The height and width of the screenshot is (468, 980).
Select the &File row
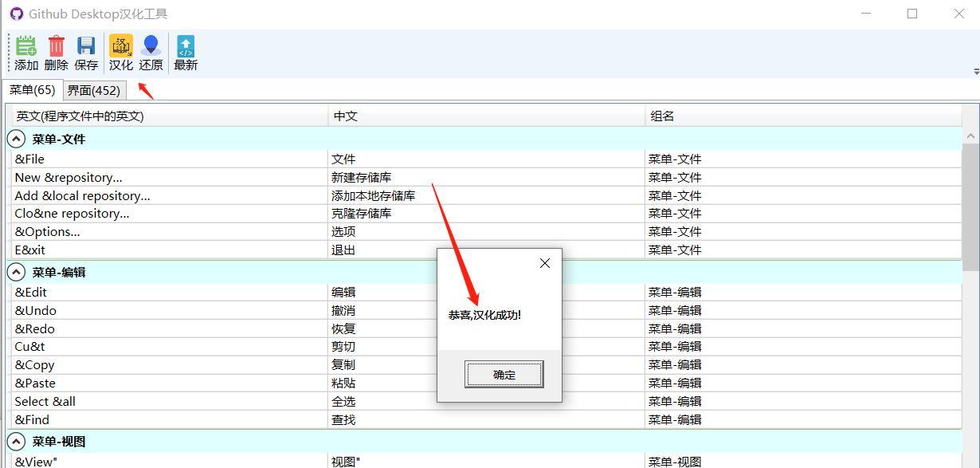point(486,159)
